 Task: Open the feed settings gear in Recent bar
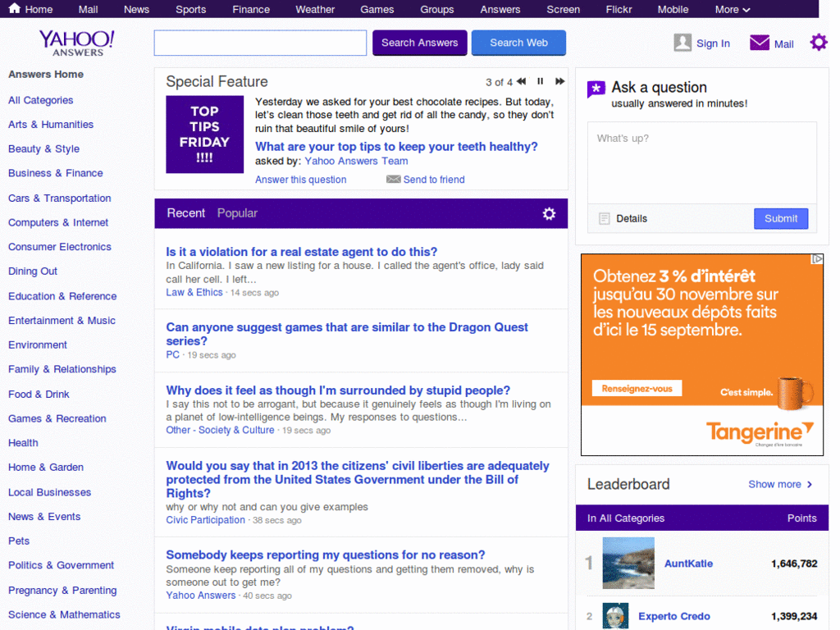coord(549,214)
